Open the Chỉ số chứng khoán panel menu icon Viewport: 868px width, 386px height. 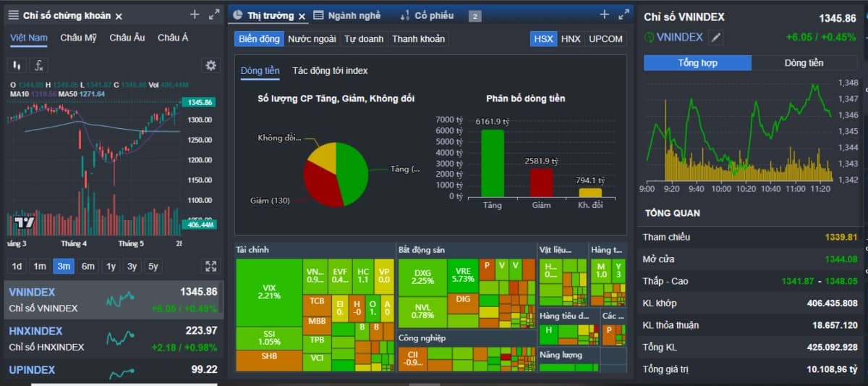pos(14,15)
